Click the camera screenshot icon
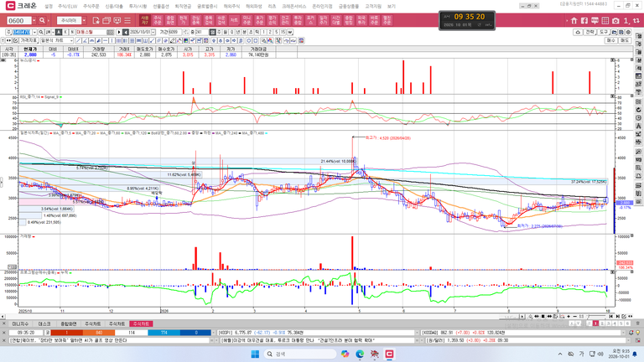Viewport: 644px width, 362px height. tap(615, 20)
